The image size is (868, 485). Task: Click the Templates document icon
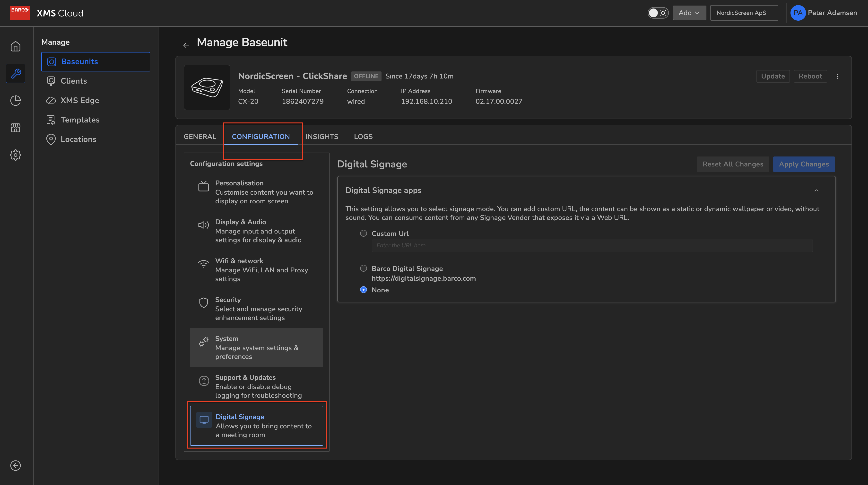tap(51, 120)
